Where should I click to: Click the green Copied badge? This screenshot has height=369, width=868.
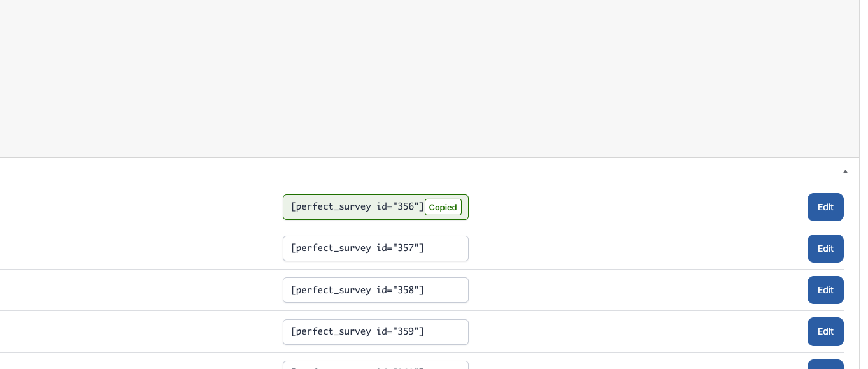click(x=443, y=207)
